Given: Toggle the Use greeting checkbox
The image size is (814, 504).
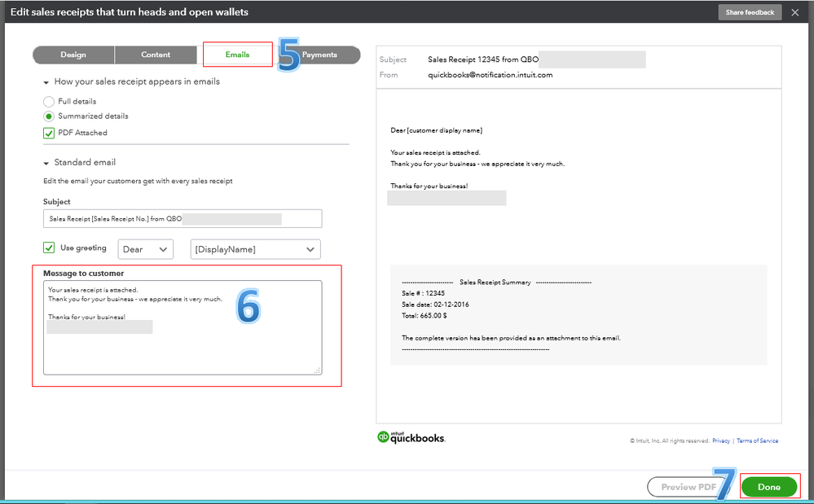Looking at the screenshot, I should [x=49, y=248].
